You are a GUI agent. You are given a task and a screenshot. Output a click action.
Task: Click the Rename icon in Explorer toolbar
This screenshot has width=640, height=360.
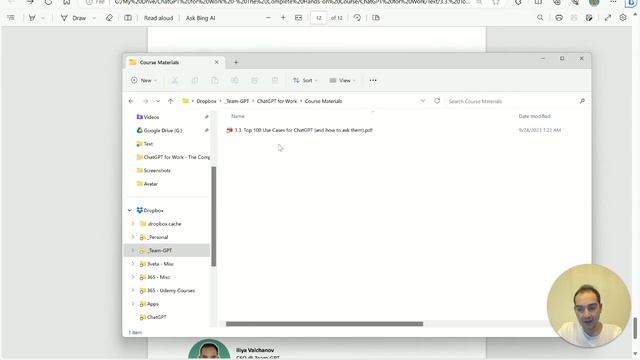tap(235, 80)
